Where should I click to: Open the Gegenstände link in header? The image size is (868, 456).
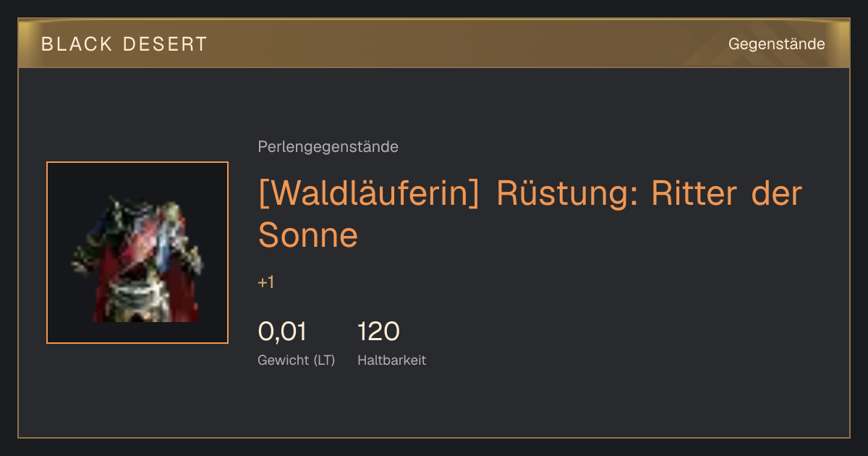pos(776,44)
